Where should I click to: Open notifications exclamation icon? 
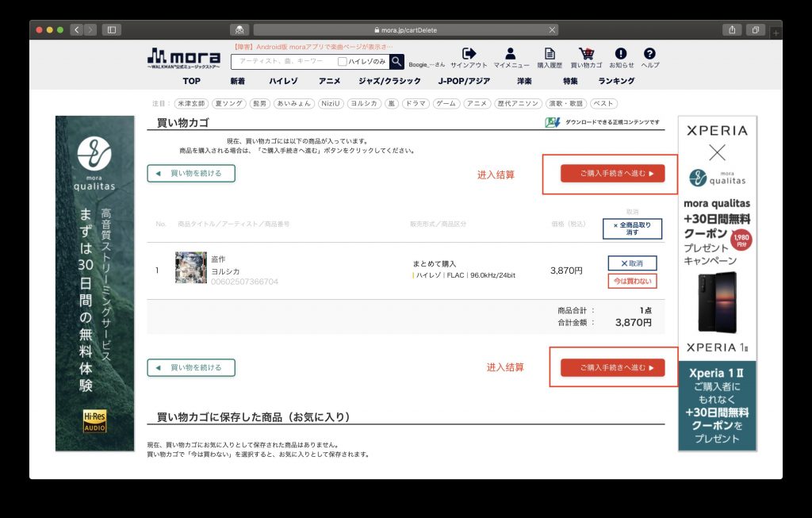pos(621,53)
